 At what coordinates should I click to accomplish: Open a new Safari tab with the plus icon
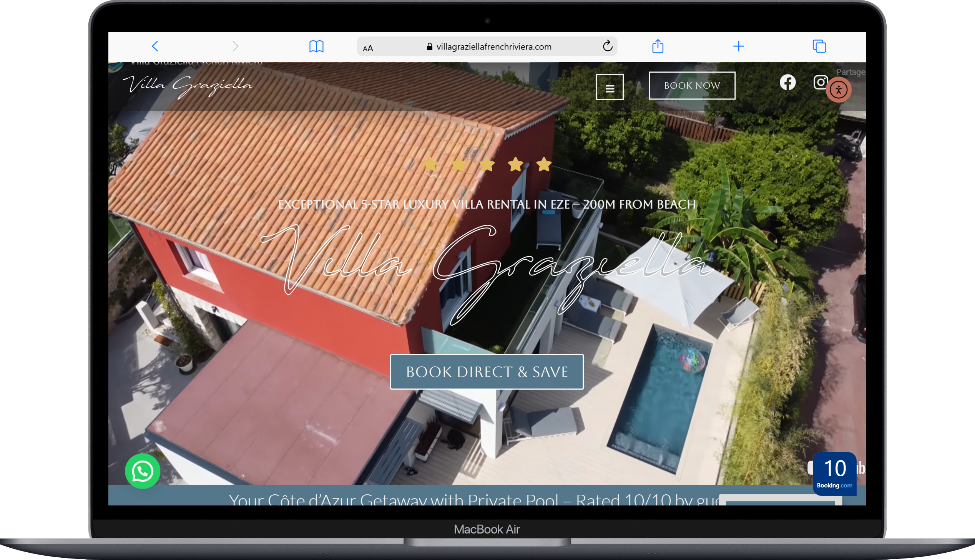pos(738,46)
